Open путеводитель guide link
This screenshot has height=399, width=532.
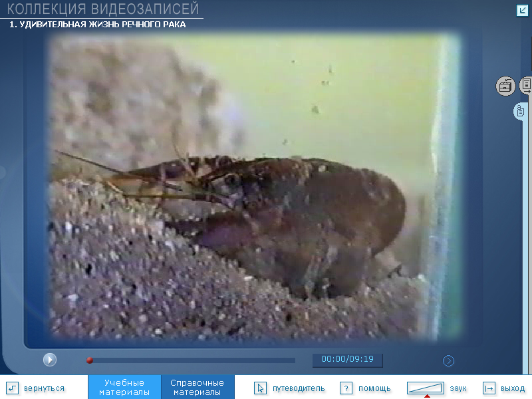[x=299, y=388]
